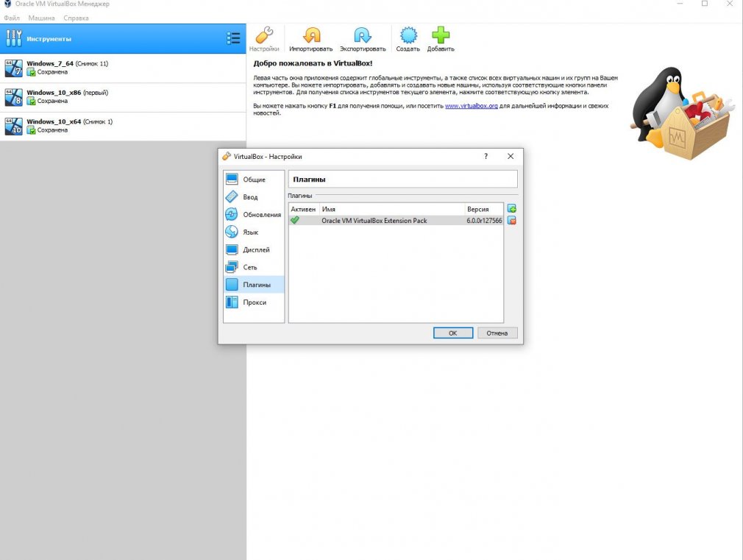Screen dimensions: 743x560
Task: Switch to Обновления settings page
Action: (254, 214)
